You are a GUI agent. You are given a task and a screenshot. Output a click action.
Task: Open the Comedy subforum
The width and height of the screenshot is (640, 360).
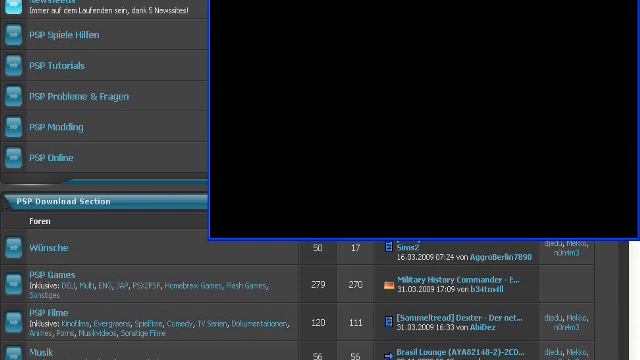click(x=180, y=324)
